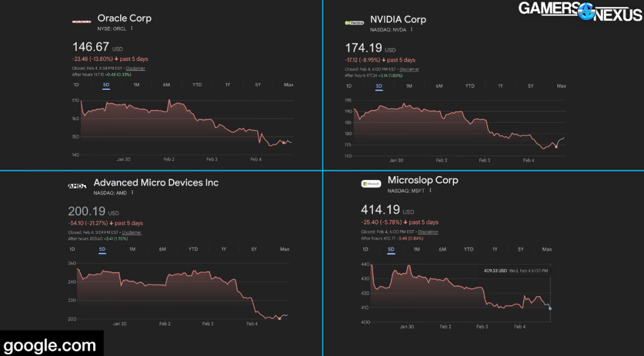Show Max range on Microslop chart
Screen dimensions: 644x356
(547, 249)
